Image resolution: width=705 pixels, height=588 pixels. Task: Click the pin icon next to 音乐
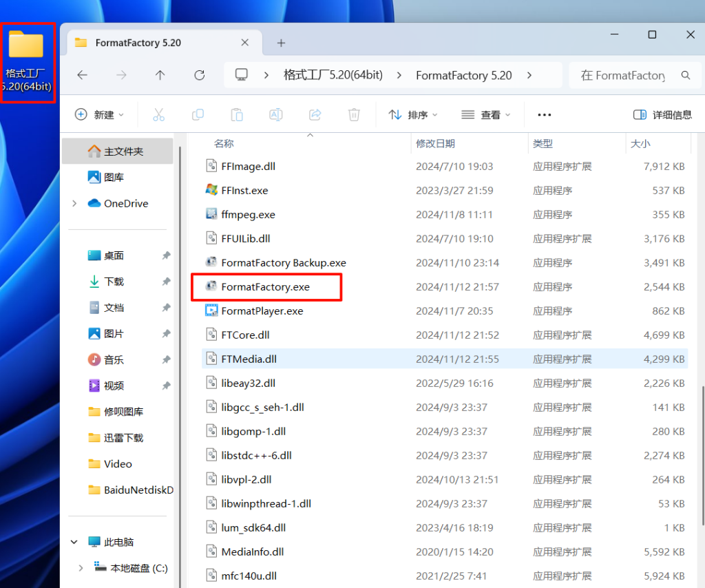point(166,359)
